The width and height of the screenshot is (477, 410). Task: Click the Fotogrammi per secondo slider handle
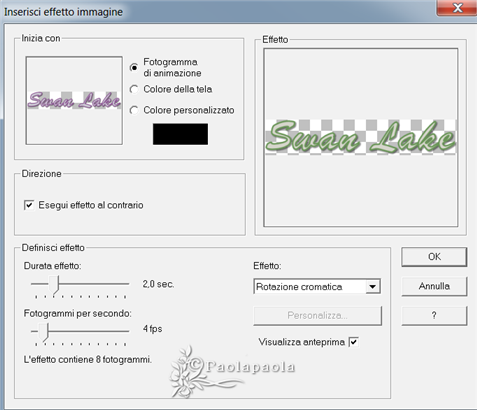(x=44, y=332)
